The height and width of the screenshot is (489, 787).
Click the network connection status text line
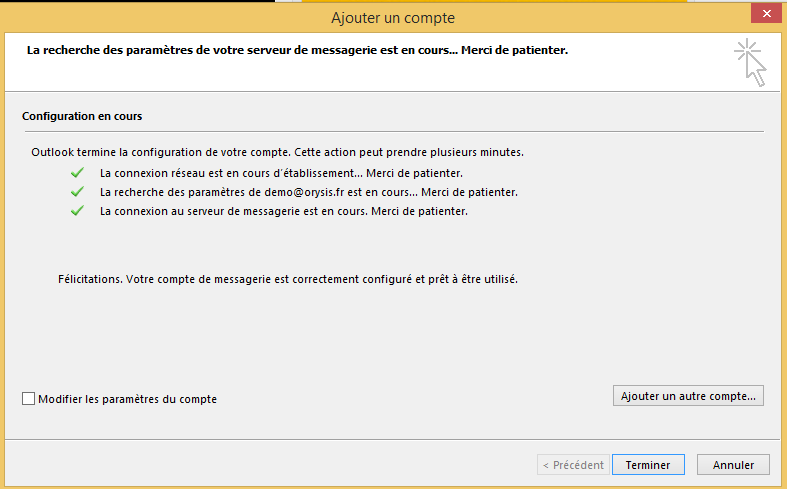pos(280,173)
